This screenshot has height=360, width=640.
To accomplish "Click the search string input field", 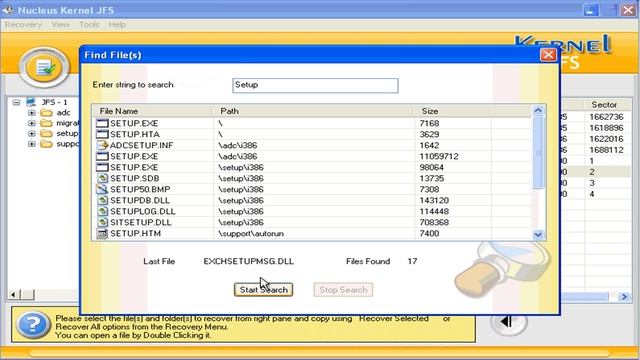I will pos(315,85).
